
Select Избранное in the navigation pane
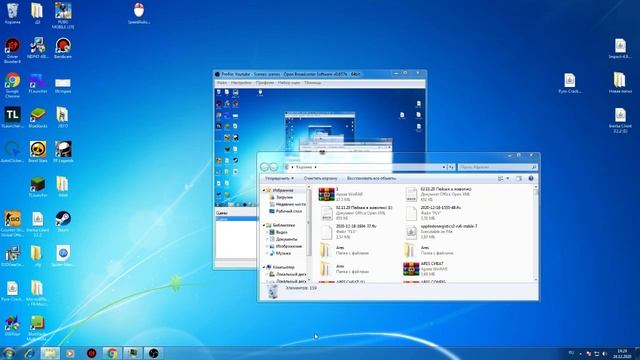coord(283,190)
